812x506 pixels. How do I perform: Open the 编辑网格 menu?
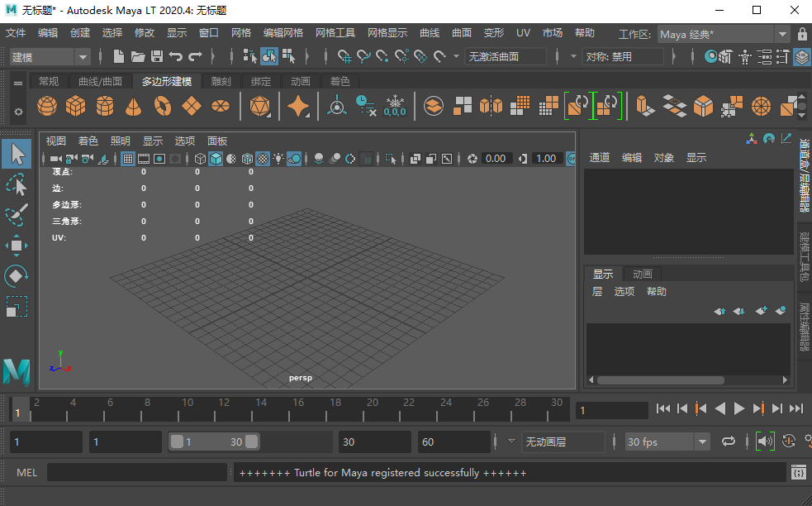pyautogui.click(x=283, y=33)
